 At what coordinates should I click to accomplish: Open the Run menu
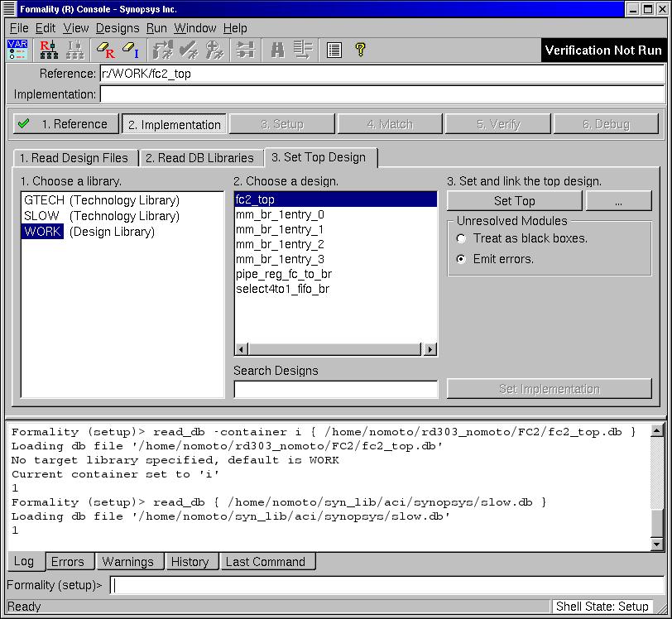click(x=156, y=28)
